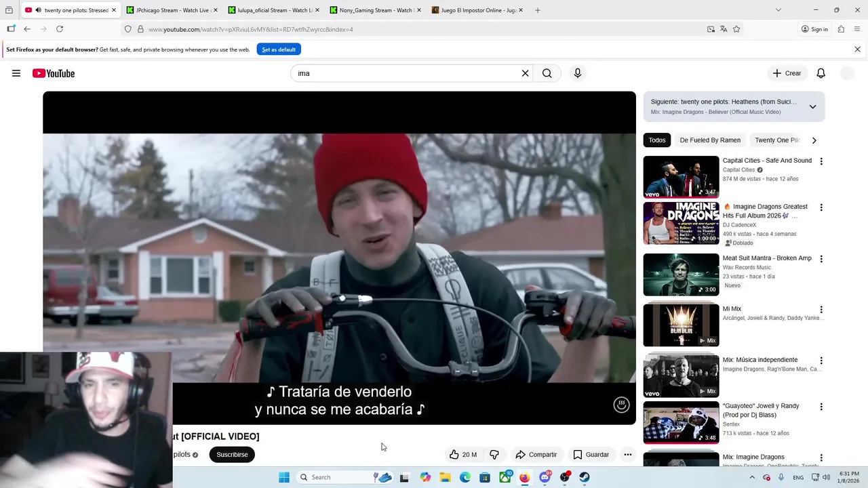Dislike the video with thumbs down

[x=494, y=455]
